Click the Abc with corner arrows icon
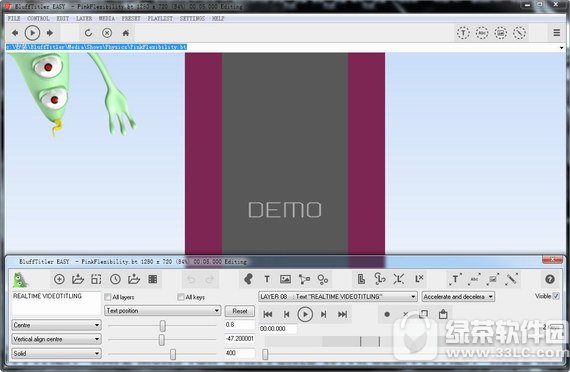570x372 pixels. pyautogui.click(x=474, y=279)
